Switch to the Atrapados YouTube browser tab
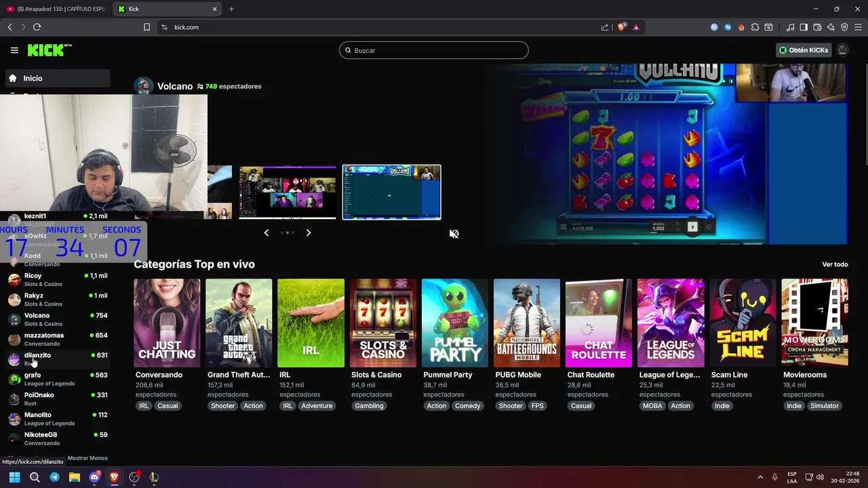Screen dimensions: 868x488 56,9
